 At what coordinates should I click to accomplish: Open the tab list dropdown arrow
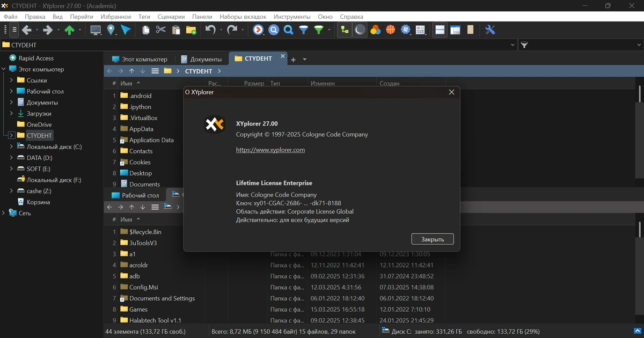[x=305, y=60]
